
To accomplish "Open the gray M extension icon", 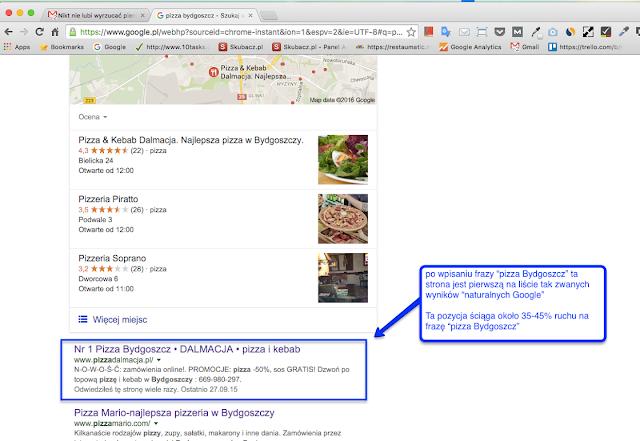I will click(517, 32).
